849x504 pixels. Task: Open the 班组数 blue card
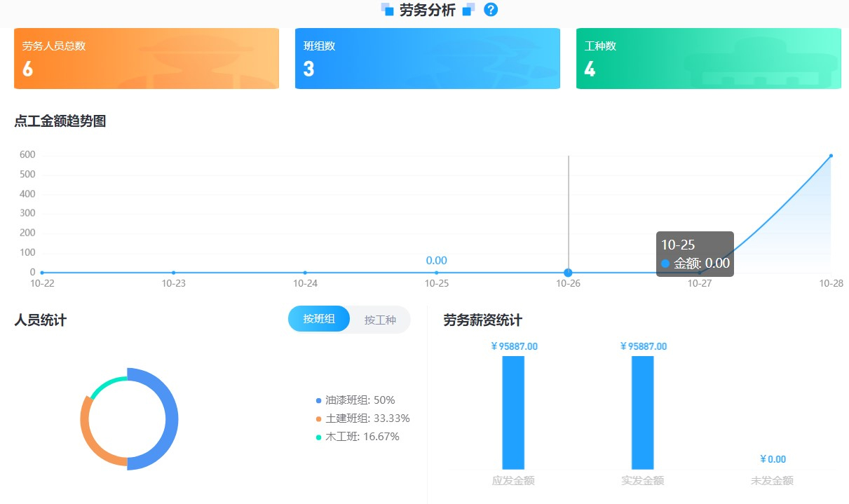[x=427, y=59]
